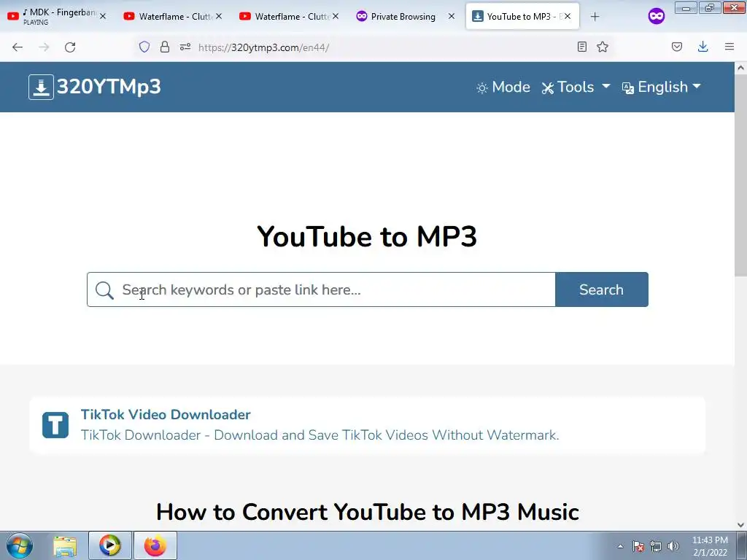Open the Firefox hamburger menu
The image size is (747, 560).
pos(729,47)
